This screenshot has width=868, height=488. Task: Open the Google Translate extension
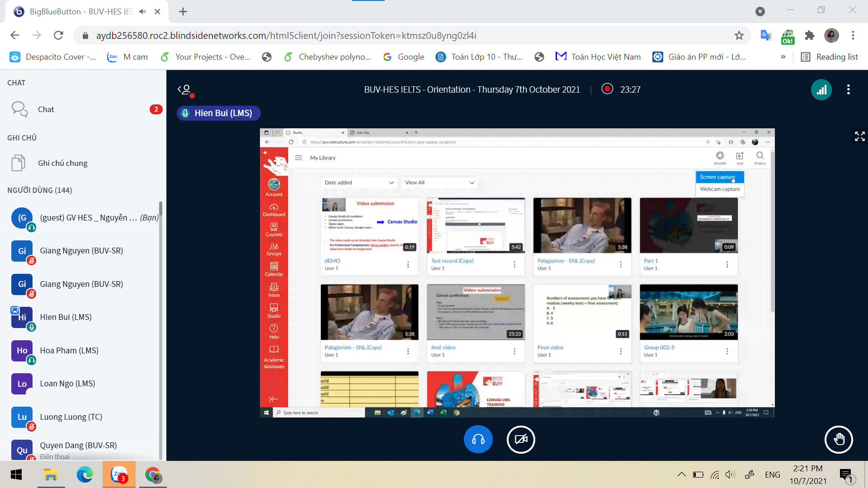click(765, 35)
